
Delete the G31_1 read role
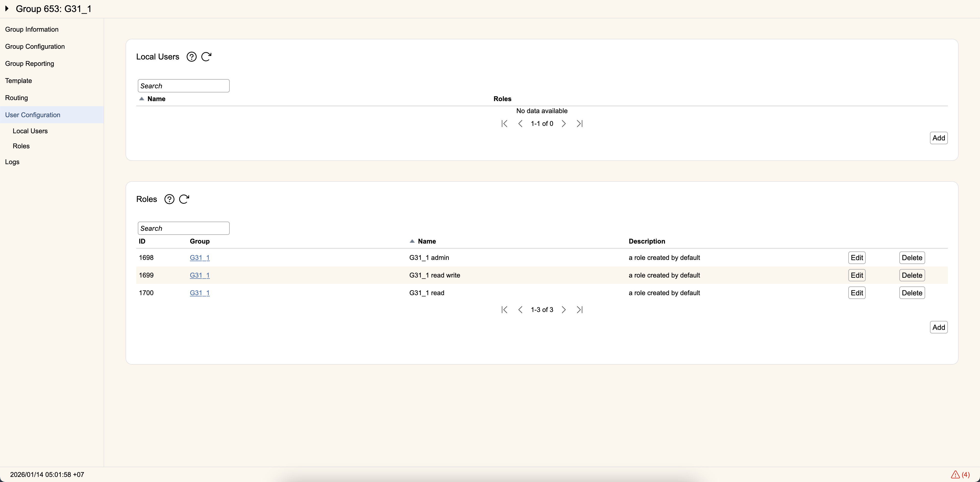pyautogui.click(x=912, y=293)
